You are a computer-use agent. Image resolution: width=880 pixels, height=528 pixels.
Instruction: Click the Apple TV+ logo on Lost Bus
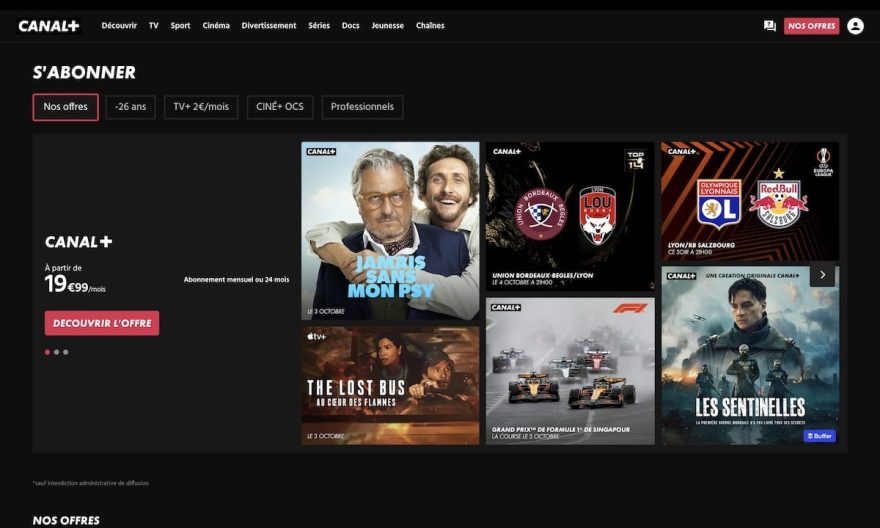pyautogui.click(x=317, y=337)
